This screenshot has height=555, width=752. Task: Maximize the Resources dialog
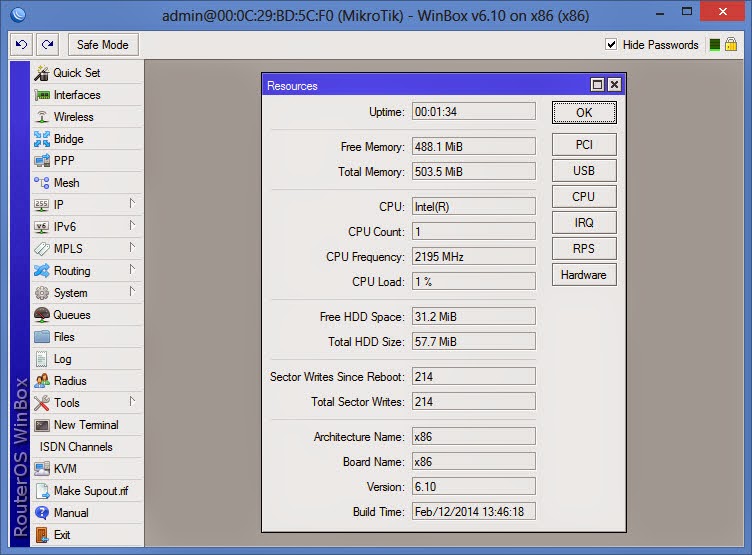(597, 85)
